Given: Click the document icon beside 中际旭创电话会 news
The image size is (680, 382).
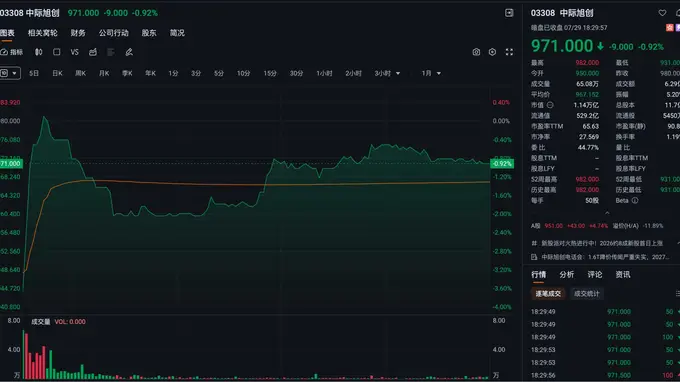Looking at the screenshot, I should pyautogui.click(x=534, y=257).
